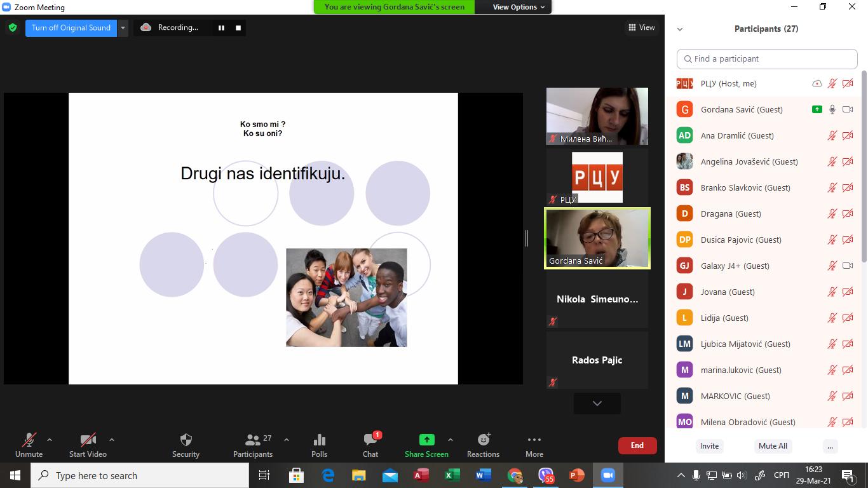
Task: Show more video thumbnails below Rados Pajic
Action: (x=597, y=403)
